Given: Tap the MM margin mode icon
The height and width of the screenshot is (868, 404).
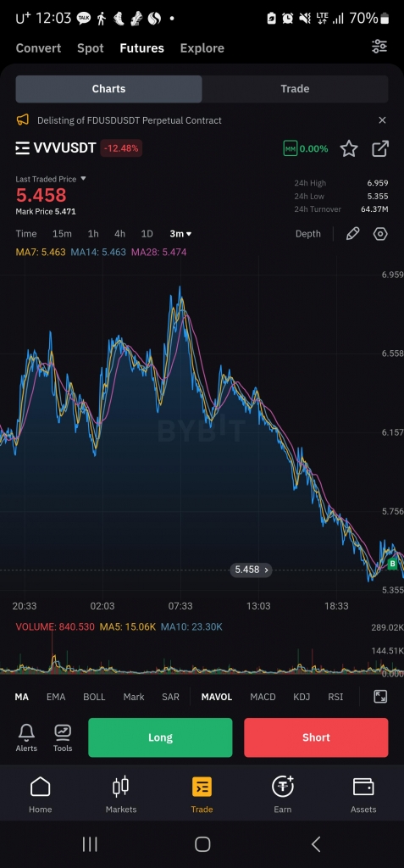Looking at the screenshot, I should 290,148.
